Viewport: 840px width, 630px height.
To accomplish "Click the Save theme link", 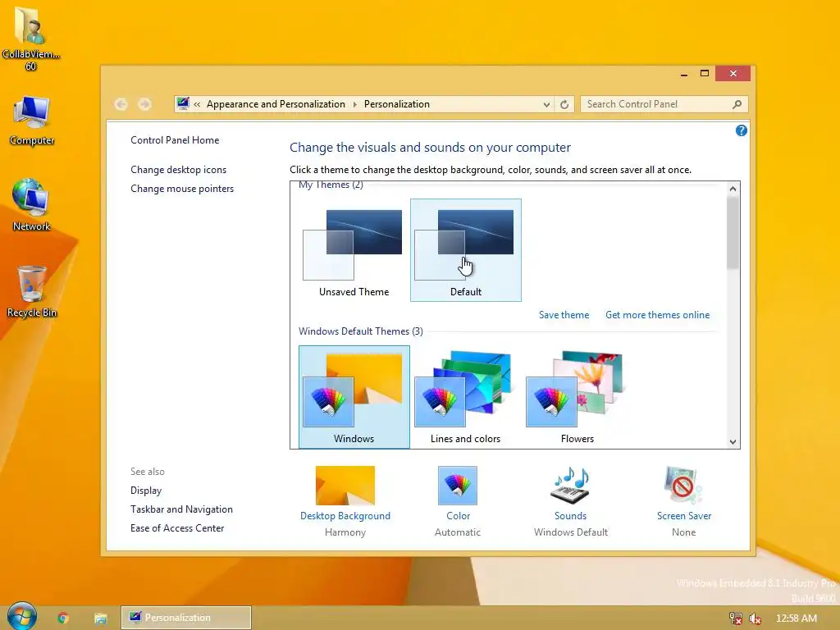I will 564,315.
